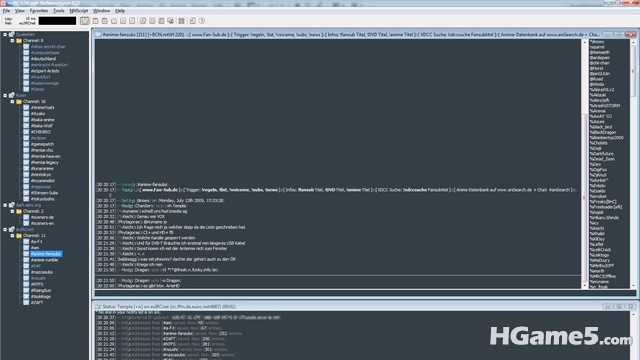Select %Hikaru-Shindo in the nick list

coord(604,218)
